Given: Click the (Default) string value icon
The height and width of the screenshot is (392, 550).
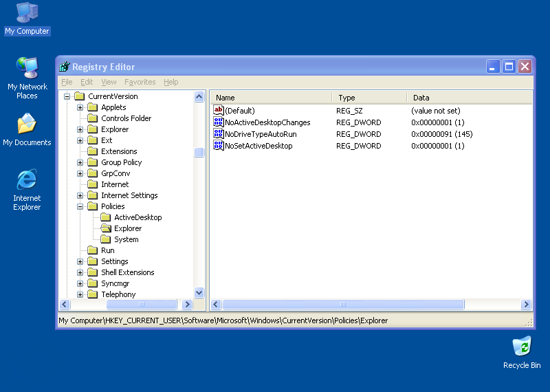Looking at the screenshot, I should coord(218,110).
